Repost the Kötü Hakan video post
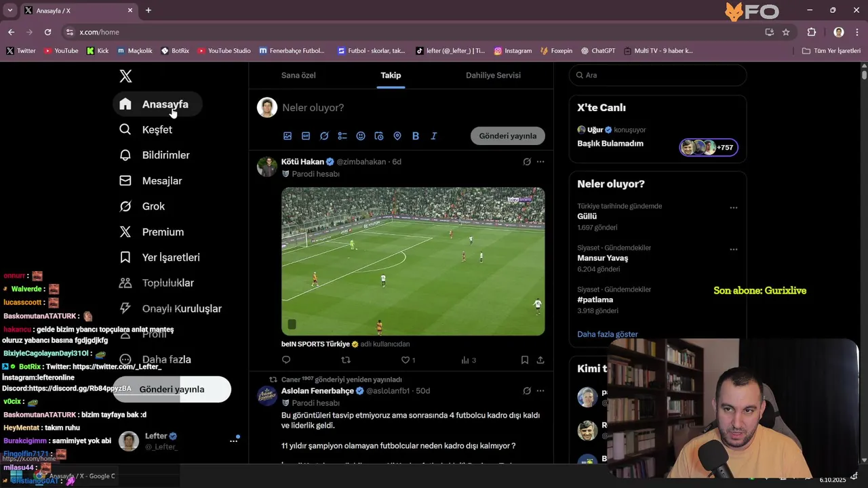868x488 pixels. click(345, 360)
